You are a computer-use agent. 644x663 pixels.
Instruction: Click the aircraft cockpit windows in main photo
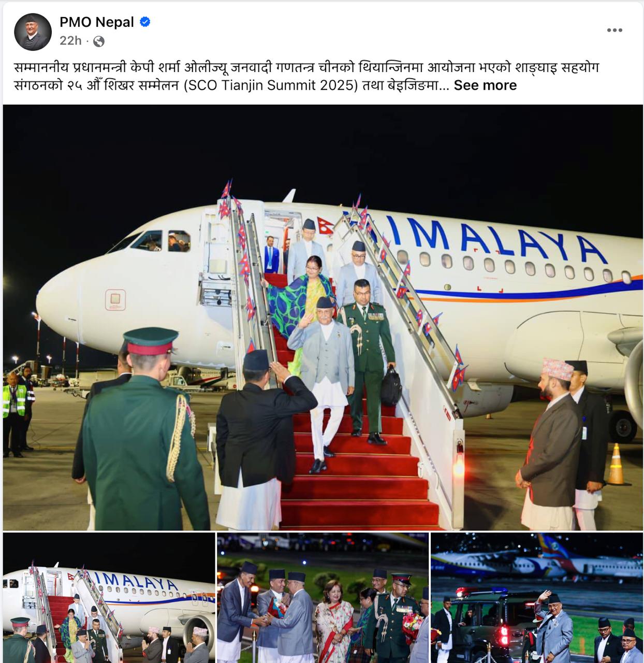(155, 241)
